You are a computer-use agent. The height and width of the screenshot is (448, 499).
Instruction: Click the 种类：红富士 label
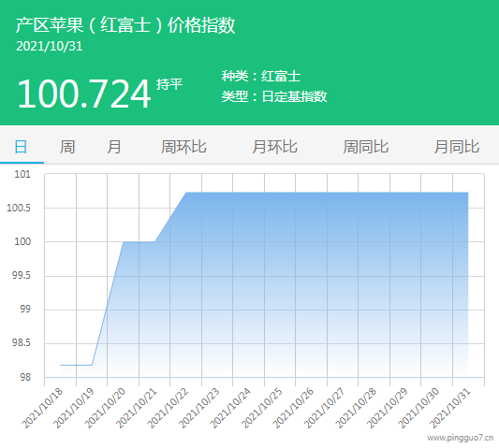click(x=261, y=77)
